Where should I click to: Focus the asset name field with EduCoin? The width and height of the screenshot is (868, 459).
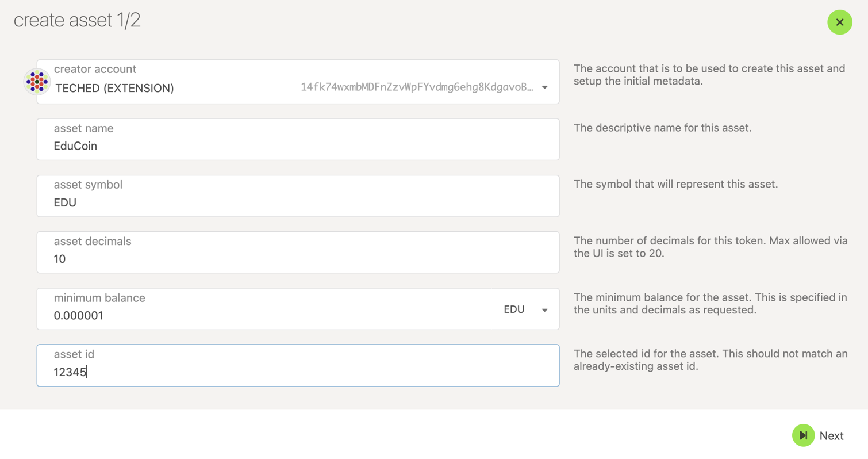pos(298,139)
